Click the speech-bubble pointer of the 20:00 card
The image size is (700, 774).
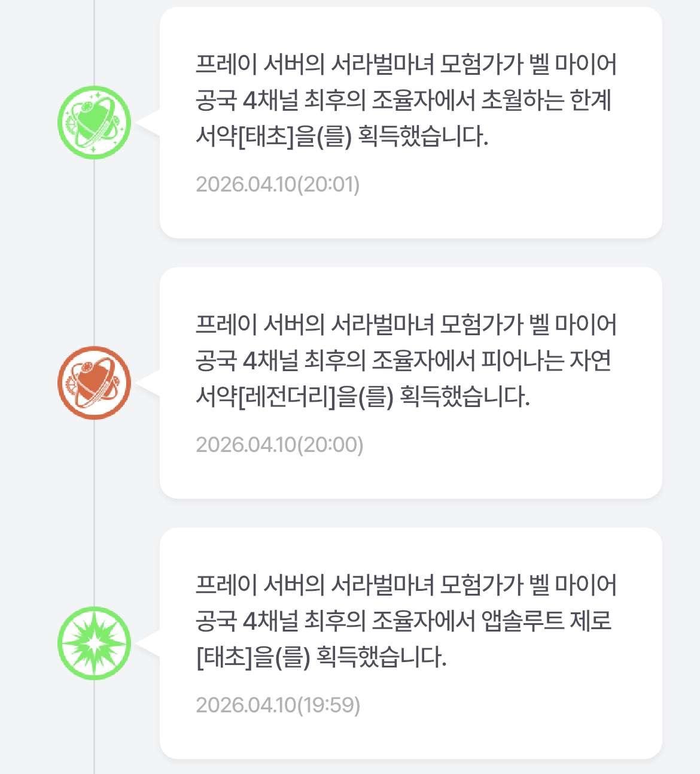148,383
